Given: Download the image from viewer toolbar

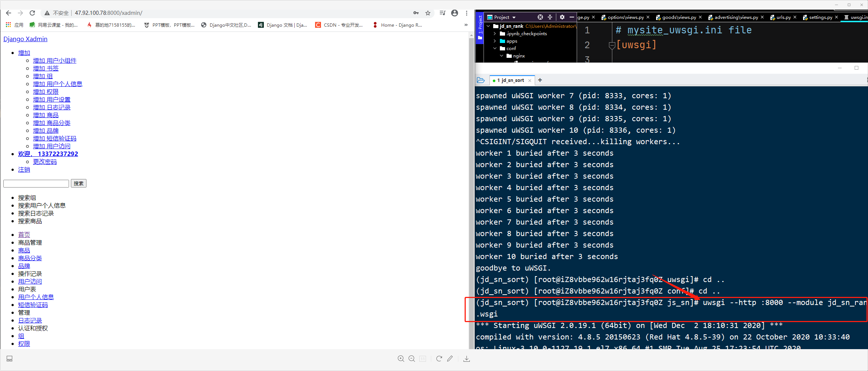Looking at the screenshot, I should (466, 359).
